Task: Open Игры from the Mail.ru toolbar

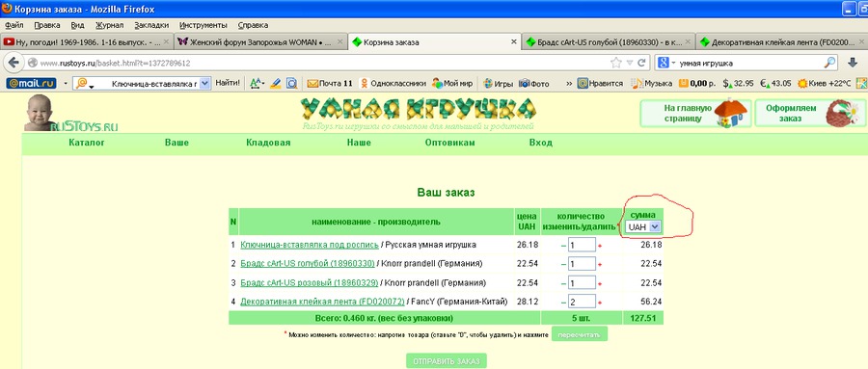Action: click(499, 84)
